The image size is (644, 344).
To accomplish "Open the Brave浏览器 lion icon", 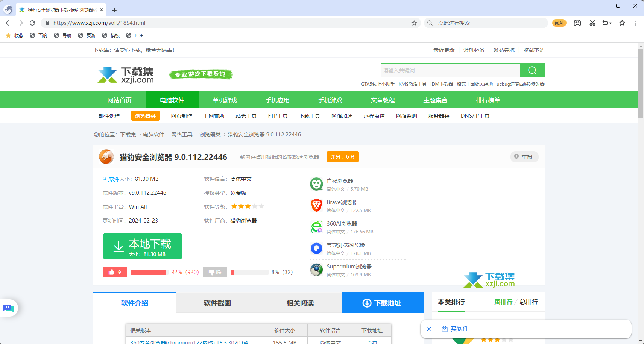I will point(317,206).
